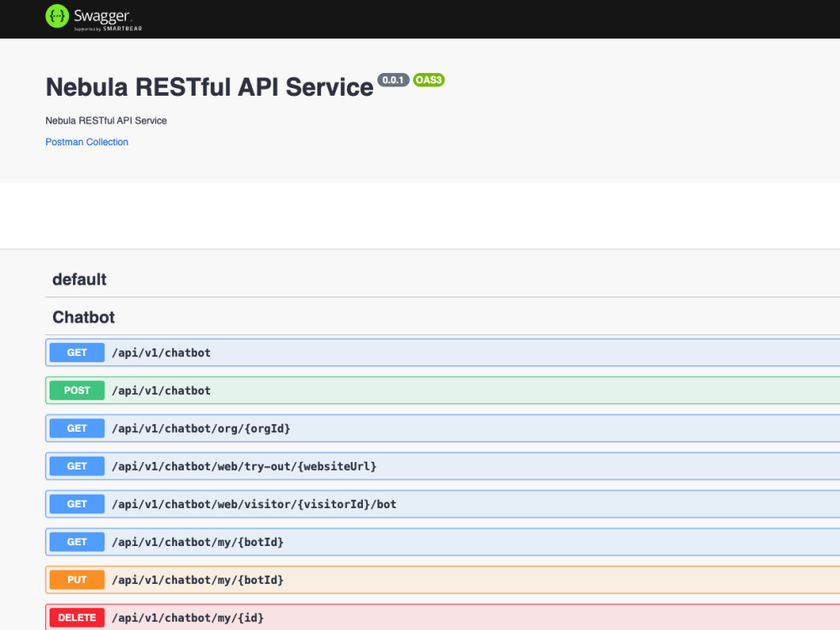840x630 pixels.
Task: Open the GET try-out/{websiteUrl} operation
Action: click(443, 466)
